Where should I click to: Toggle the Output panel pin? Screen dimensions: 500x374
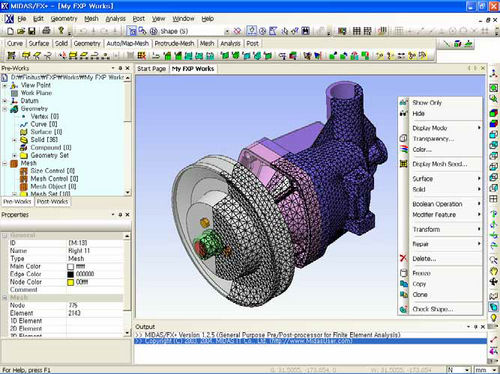tap(476, 327)
